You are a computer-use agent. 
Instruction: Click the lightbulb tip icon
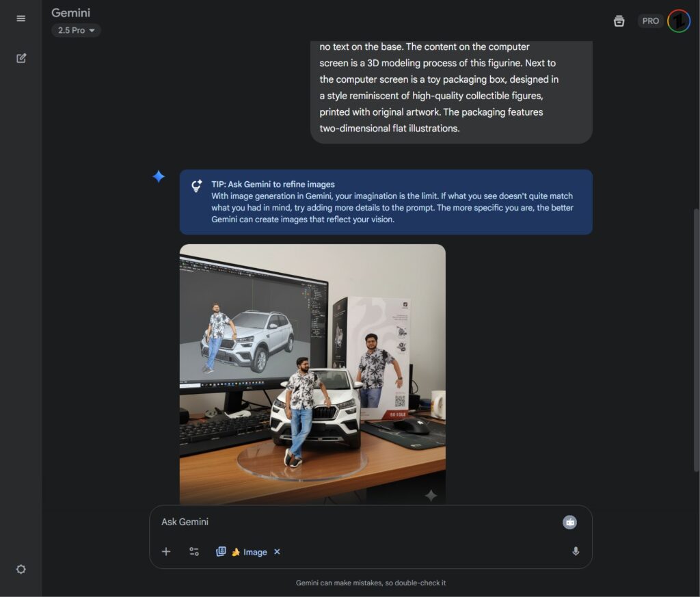(197, 185)
